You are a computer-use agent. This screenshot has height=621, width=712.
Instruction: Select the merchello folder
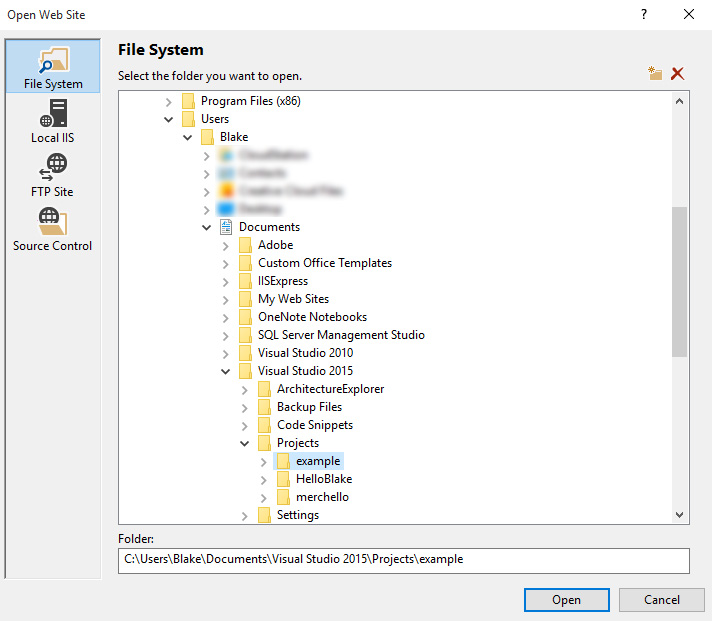(x=322, y=497)
